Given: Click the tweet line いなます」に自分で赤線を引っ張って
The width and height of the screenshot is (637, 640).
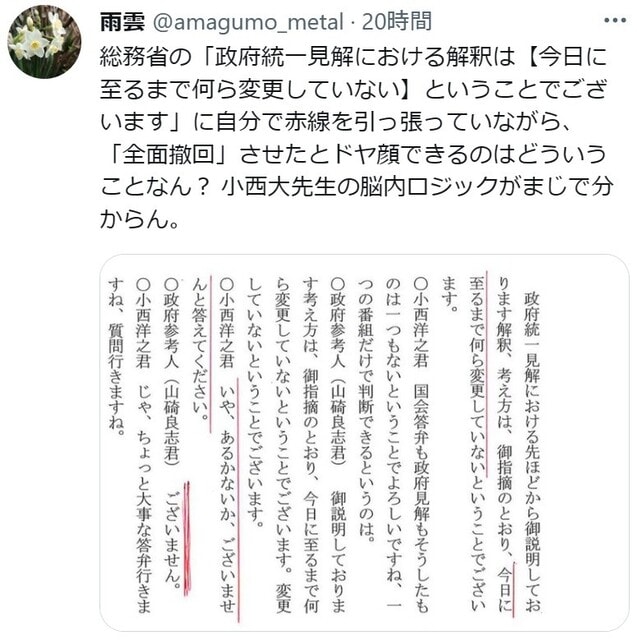Looking at the screenshot, I should coord(335,122).
